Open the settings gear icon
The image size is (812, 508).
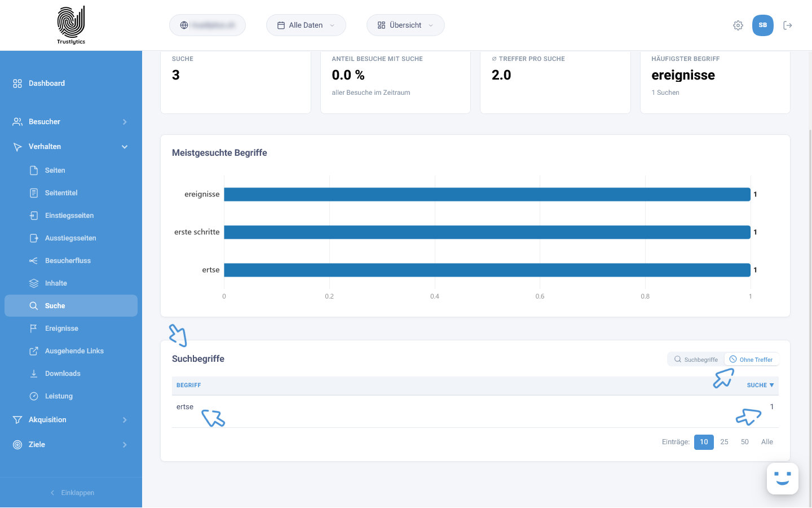(738, 25)
